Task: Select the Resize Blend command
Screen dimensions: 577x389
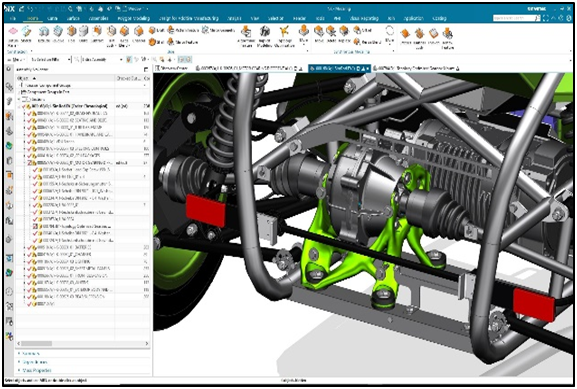Action: tap(367, 42)
